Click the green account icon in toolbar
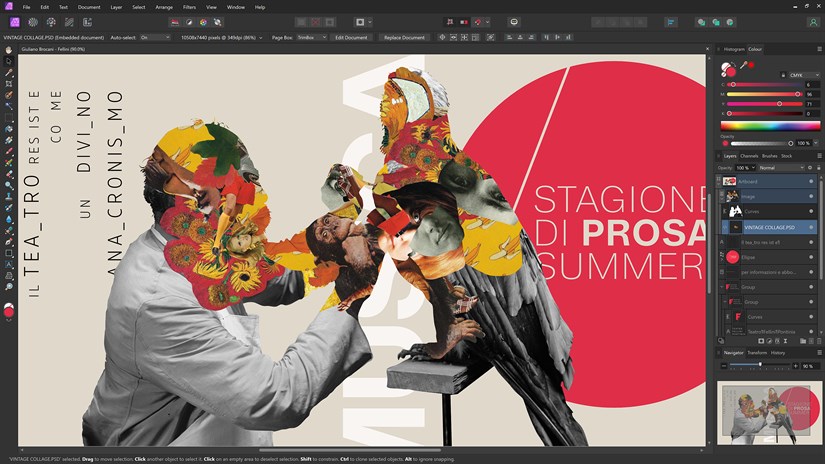 [813, 22]
